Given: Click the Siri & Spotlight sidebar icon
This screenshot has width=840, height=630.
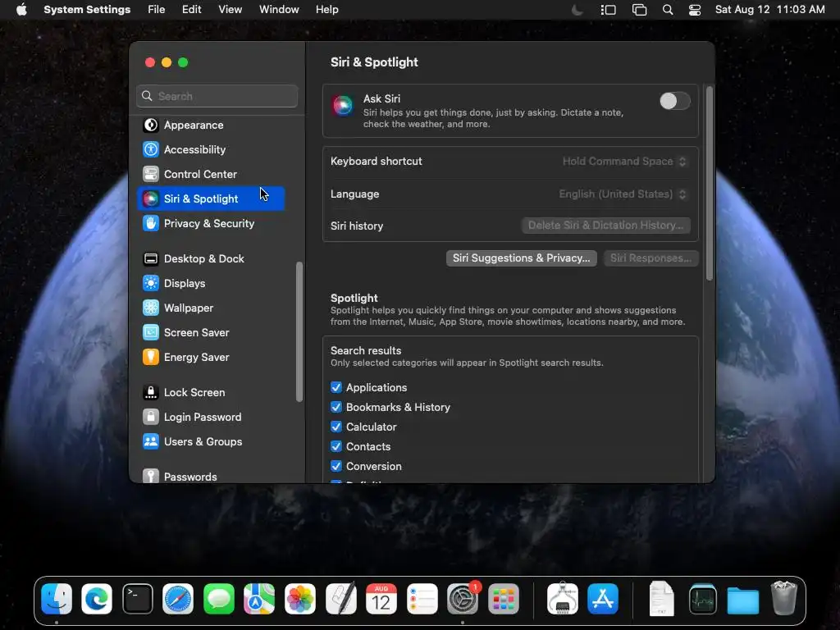Looking at the screenshot, I should coord(151,199).
